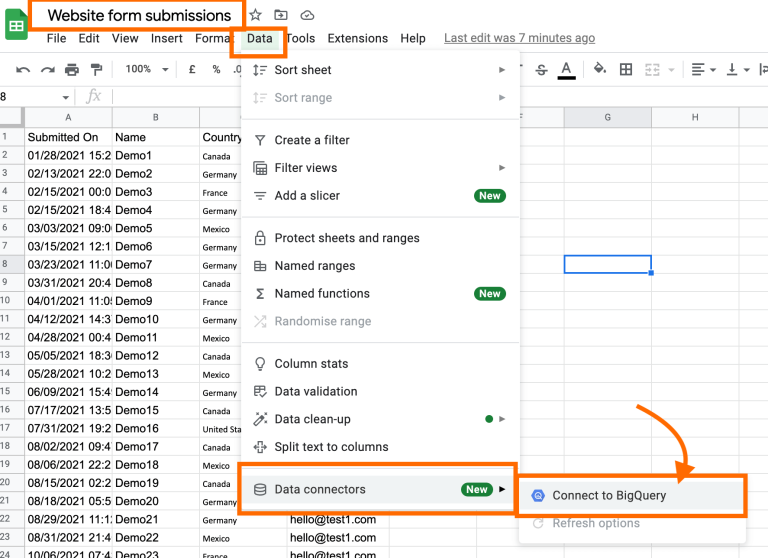
Task: Click the Demo22 name cell
Action: 155,537
